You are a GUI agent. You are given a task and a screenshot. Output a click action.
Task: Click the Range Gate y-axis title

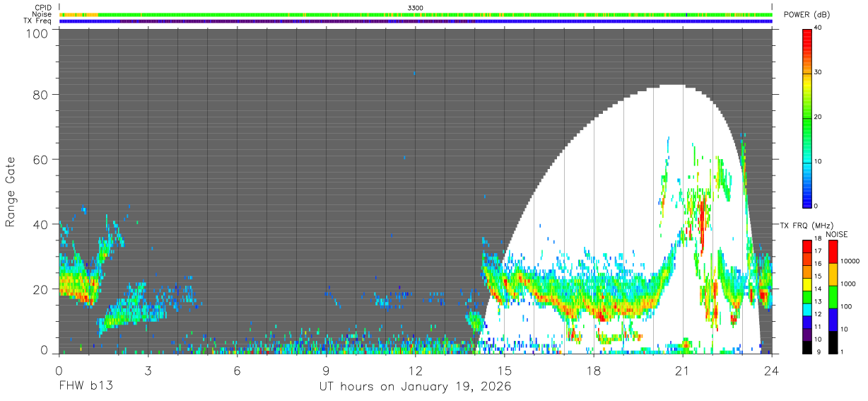(x=11, y=192)
